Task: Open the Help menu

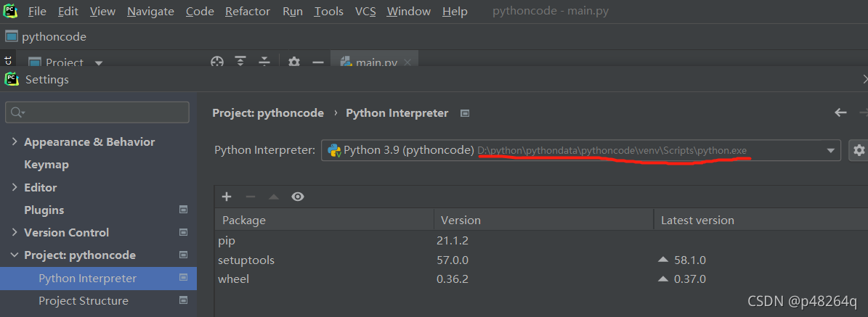Action: 455,11
